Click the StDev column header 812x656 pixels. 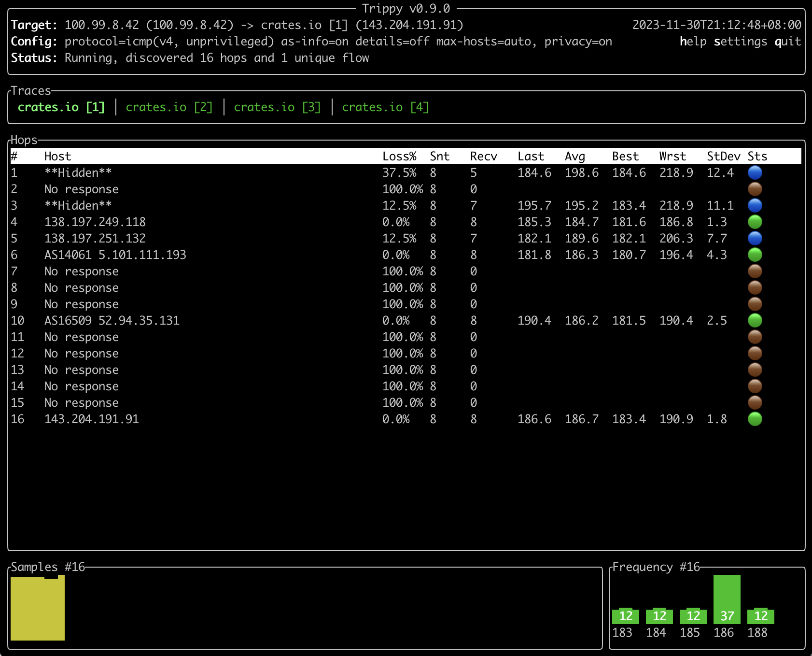click(723, 157)
